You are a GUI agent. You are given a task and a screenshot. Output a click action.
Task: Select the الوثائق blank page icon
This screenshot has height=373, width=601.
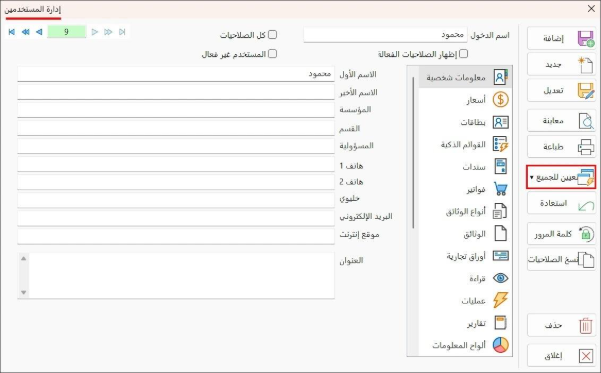pyautogui.click(x=501, y=233)
